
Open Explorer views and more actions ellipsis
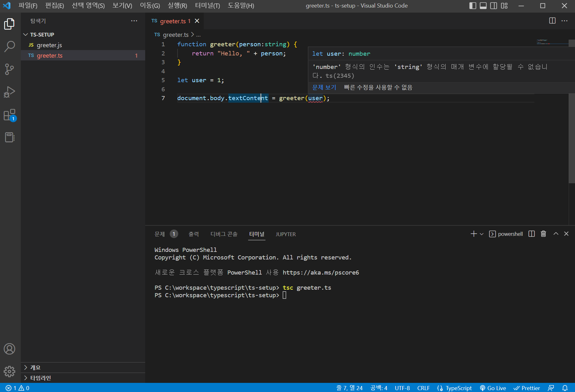[x=134, y=21]
